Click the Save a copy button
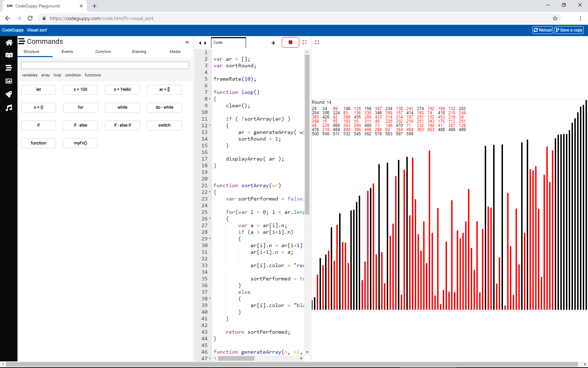This screenshot has height=368, width=588. [569, 30]
